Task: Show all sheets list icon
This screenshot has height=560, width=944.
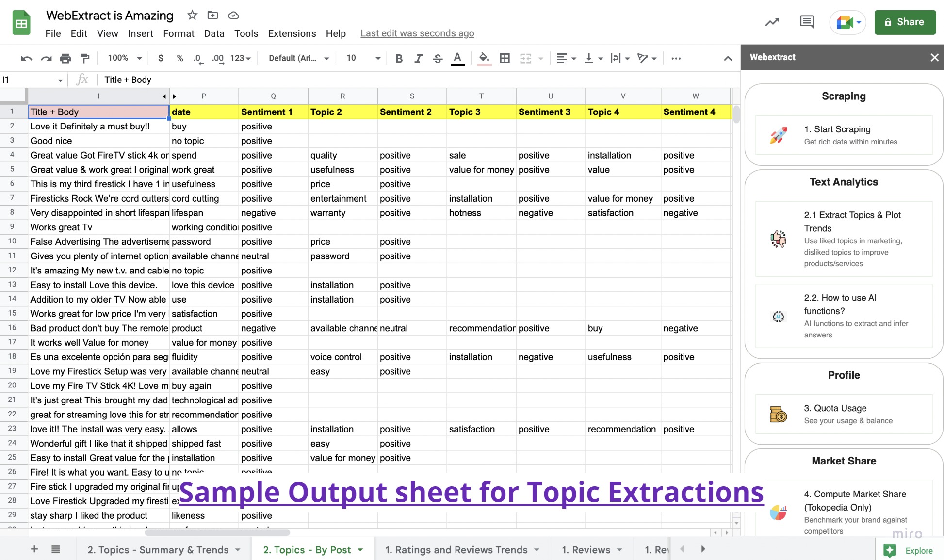Action: click(x=56, y=549)
